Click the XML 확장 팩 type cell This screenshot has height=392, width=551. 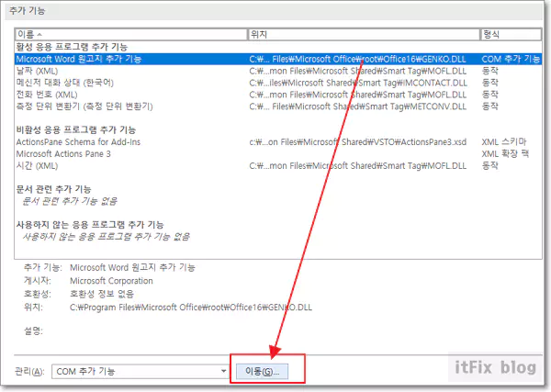point(505,154)
